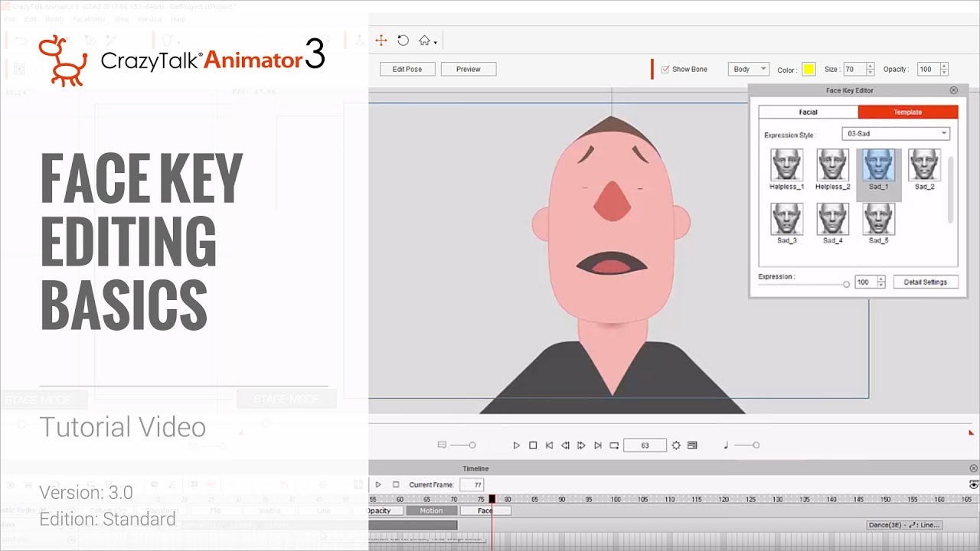Jump to the start frame
The width and height of the screenshot is (980, 551).
[549, 445]
